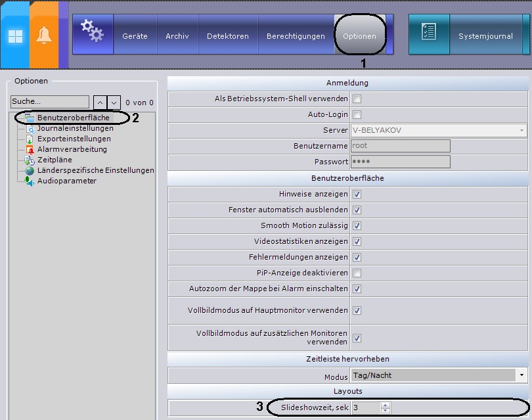Toggle Videostatistiken anzeigen checkbox

[357, 241]
